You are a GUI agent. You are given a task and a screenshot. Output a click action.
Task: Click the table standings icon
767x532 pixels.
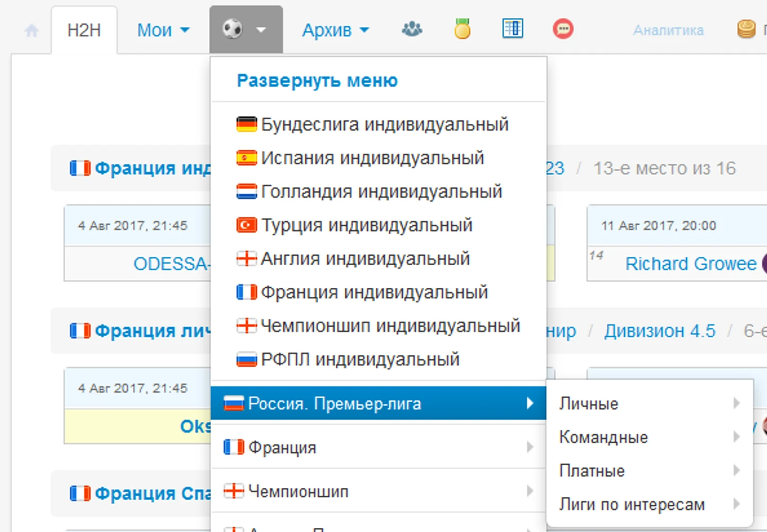point(513,28)
